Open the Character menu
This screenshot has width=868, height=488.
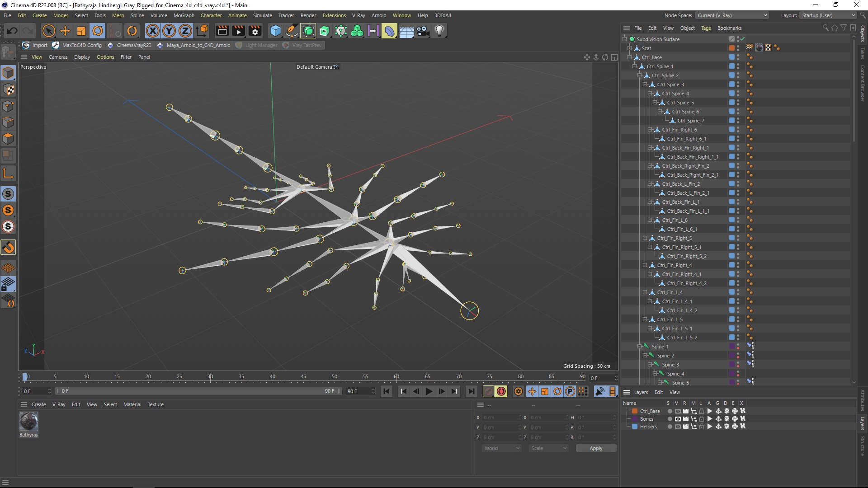pos(211,15)
